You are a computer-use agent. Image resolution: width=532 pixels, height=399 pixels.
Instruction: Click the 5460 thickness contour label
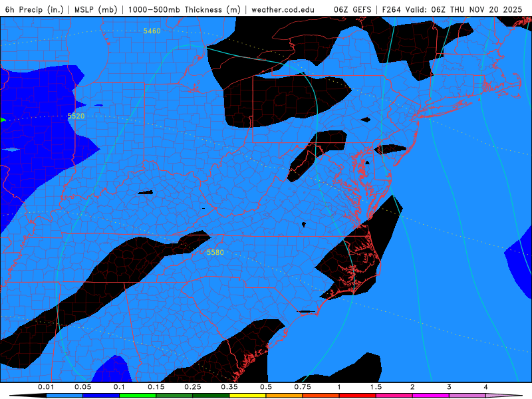[152, 31]
